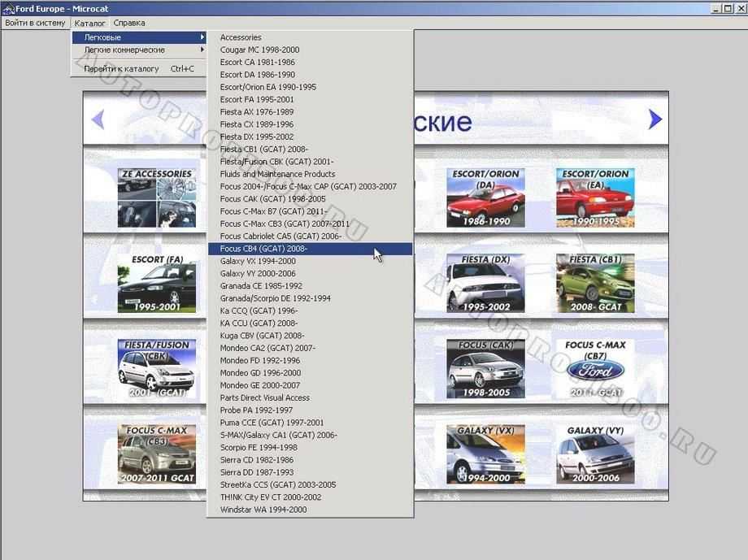Image resolution: width=748 pixels, height=560 pixels.
Task: Select Focus CAK (GCAT) 1998-2005
Action: [310, 199]
